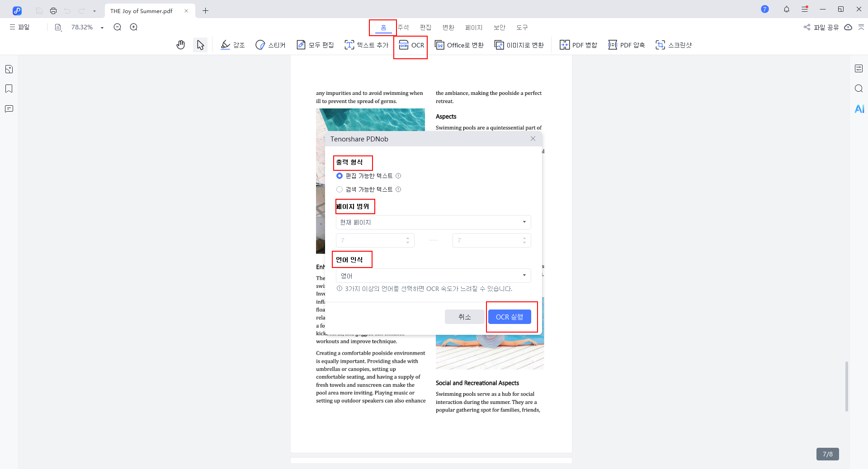This screenshot has width=868, height=469.
Task: Click the 7/8 page indicator
Action: 828,454
